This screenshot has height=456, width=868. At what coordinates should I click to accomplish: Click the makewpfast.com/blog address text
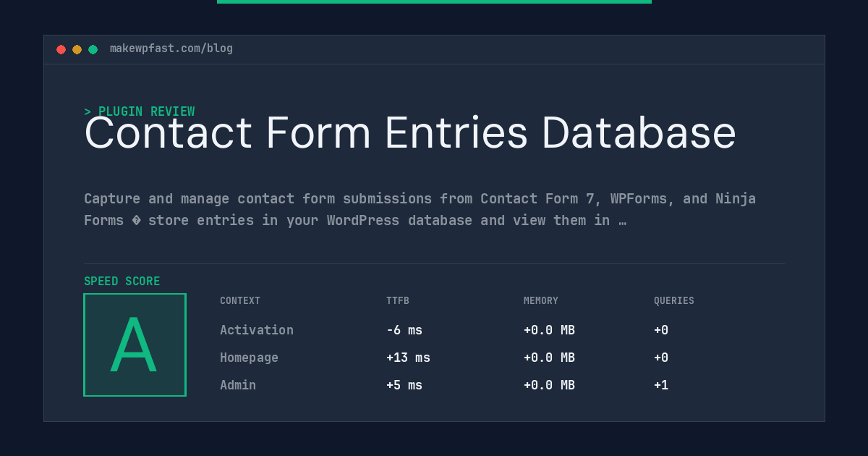coord(171,48)
